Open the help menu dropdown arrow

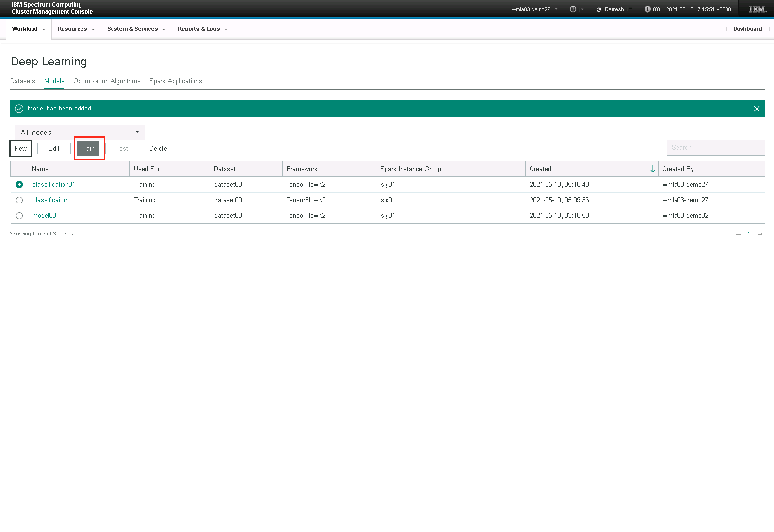click(x=582, y=9)
